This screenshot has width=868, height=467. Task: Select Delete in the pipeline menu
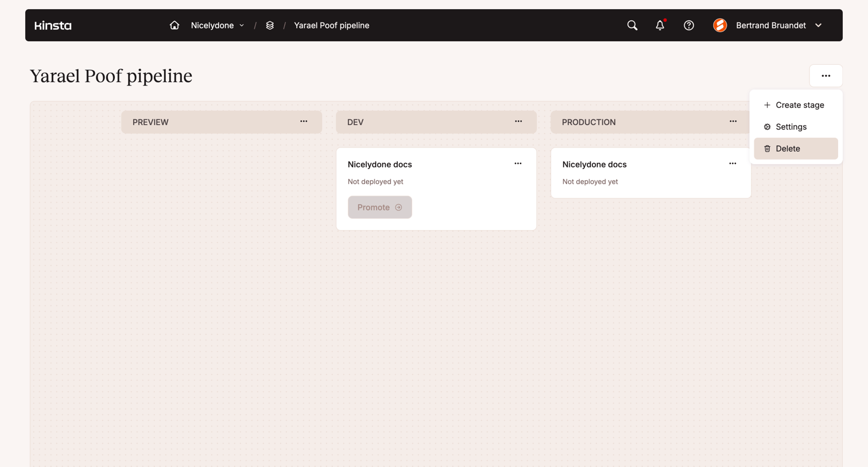pyautogui.click(x=796, y=149)
